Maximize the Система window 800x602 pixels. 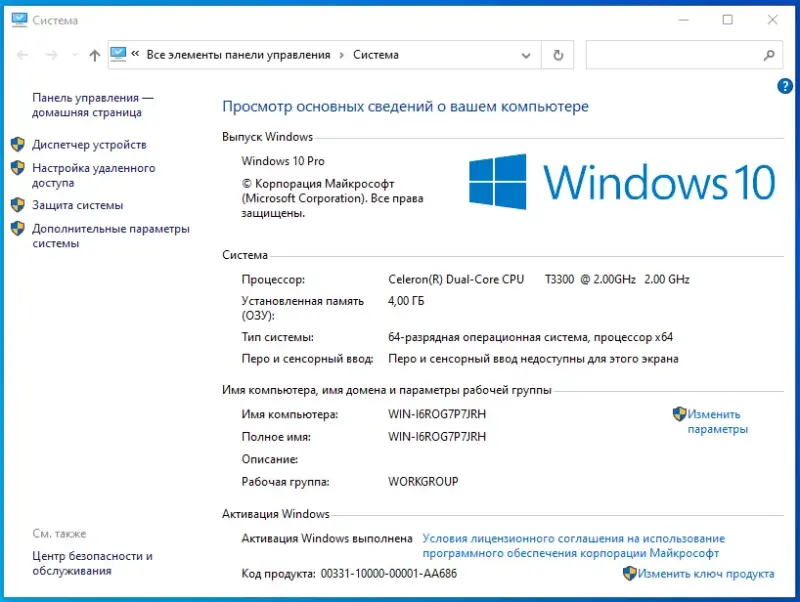coord(728,20)
